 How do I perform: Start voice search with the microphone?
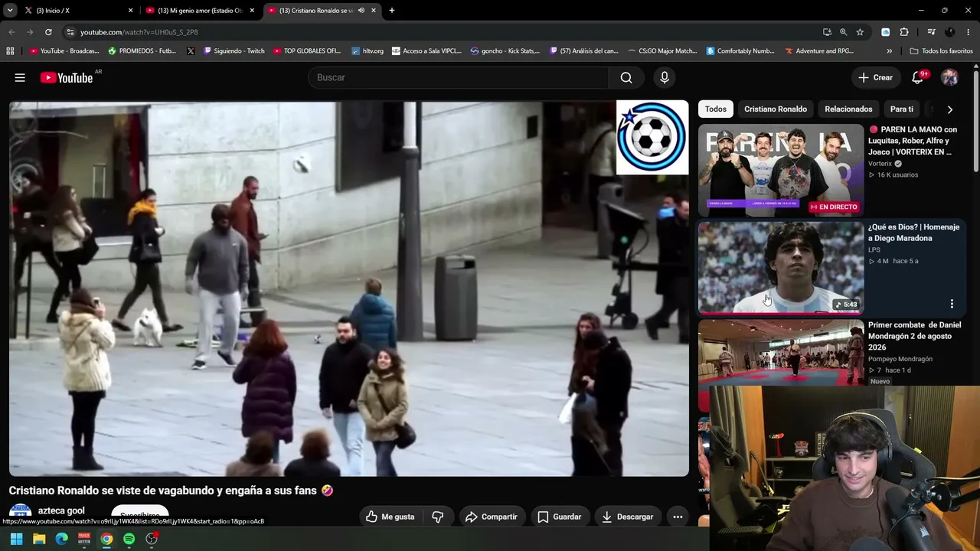pos(664,77)
